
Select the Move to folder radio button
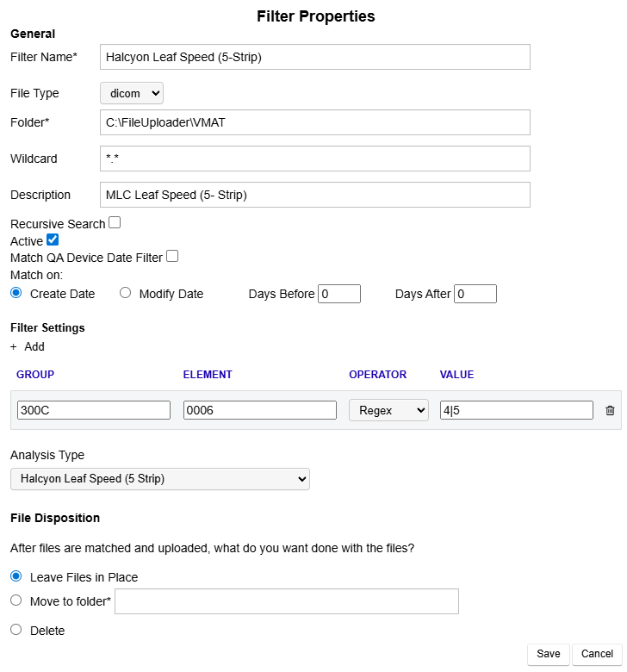[x=16, y=600]
